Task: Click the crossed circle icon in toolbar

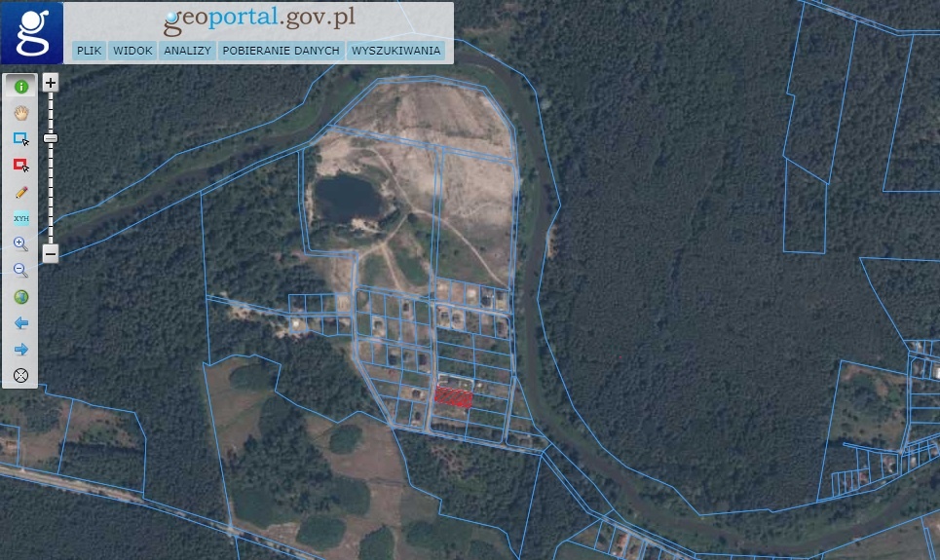Action: (21, 375)
